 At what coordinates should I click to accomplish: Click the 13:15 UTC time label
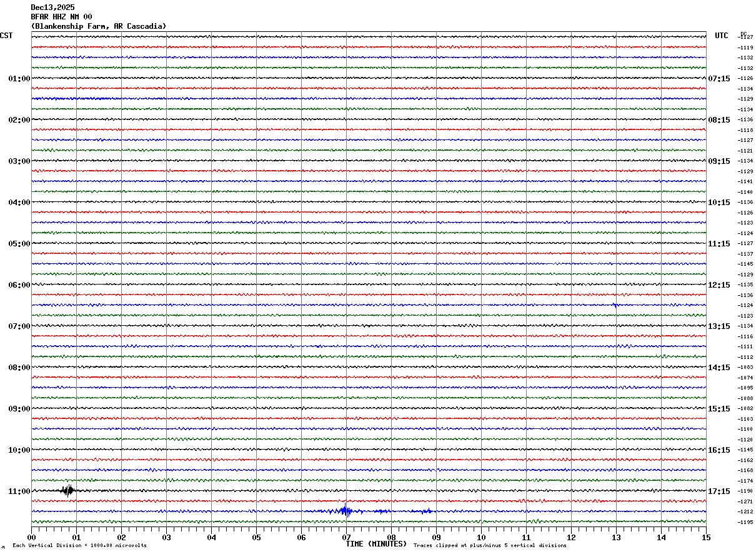[719, 326]
